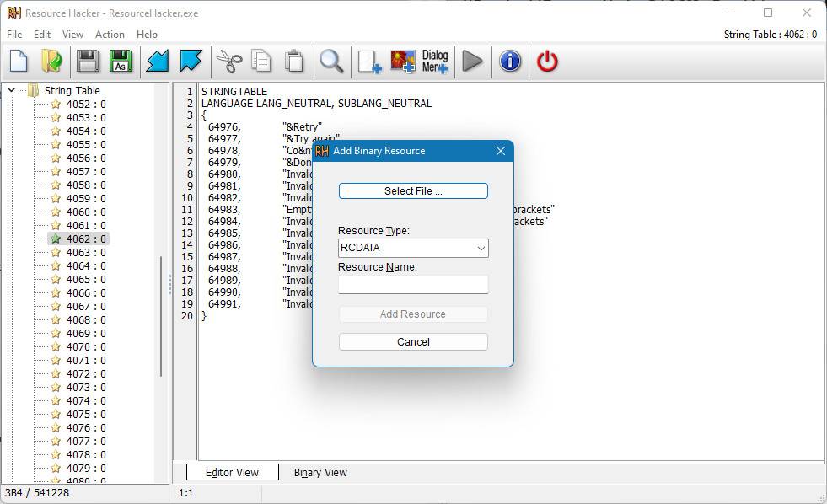Select tree item 4063 : 0

pos(86,253)
